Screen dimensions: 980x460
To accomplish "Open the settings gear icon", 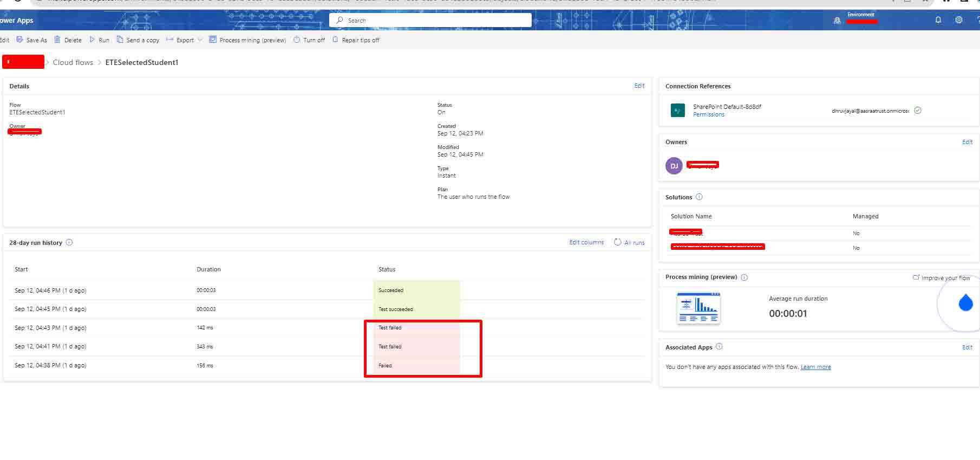I will 959,20.
